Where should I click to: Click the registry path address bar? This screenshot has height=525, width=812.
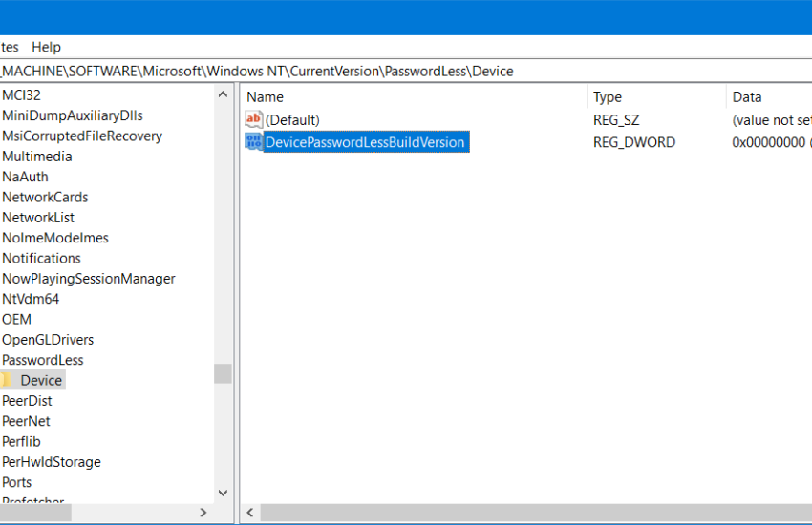(x=382, y=71)
